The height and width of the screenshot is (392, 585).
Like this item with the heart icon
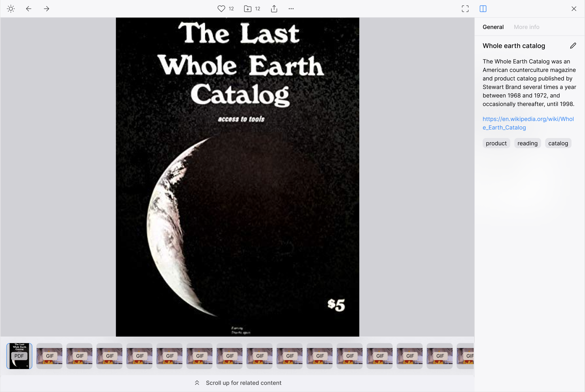pos(221,9)
